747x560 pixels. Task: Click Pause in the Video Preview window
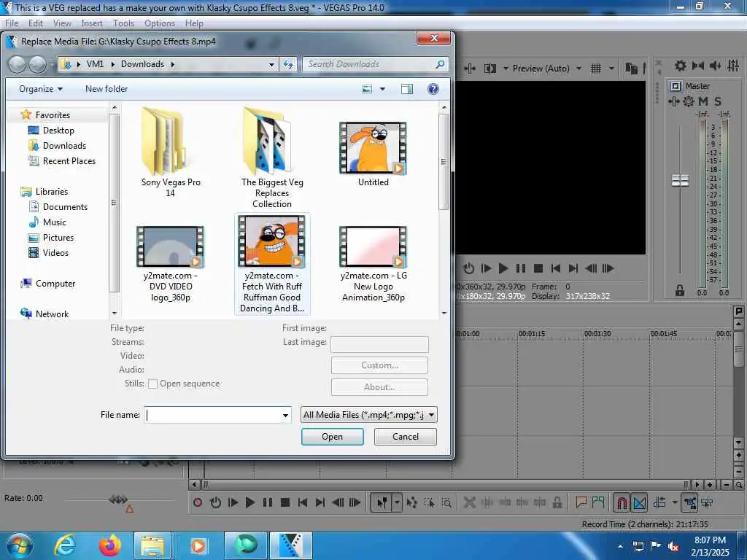point(521,268)
